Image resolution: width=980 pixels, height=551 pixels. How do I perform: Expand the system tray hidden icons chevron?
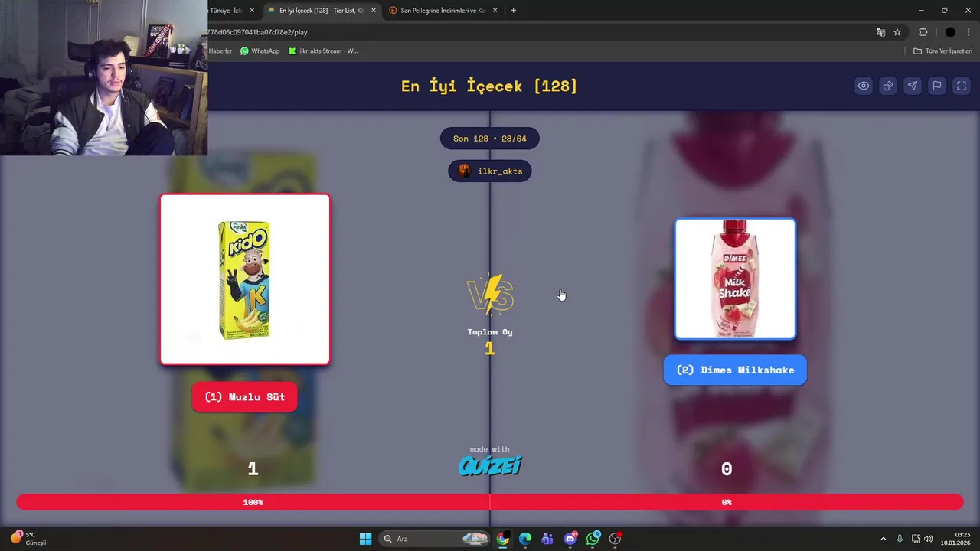click(883, 539)
